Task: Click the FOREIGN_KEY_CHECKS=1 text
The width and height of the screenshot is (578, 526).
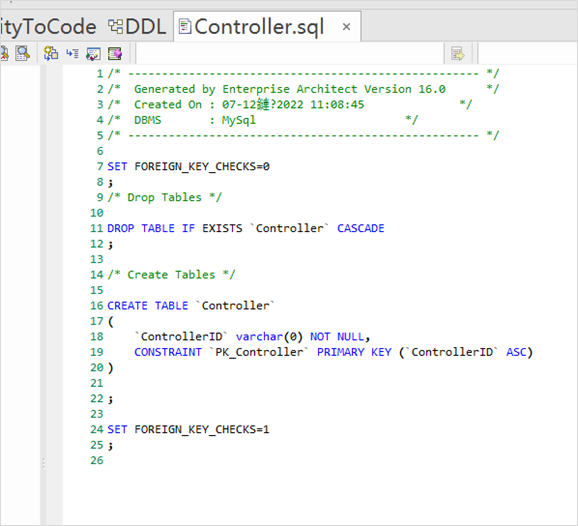Action: (x=202, y=429)
